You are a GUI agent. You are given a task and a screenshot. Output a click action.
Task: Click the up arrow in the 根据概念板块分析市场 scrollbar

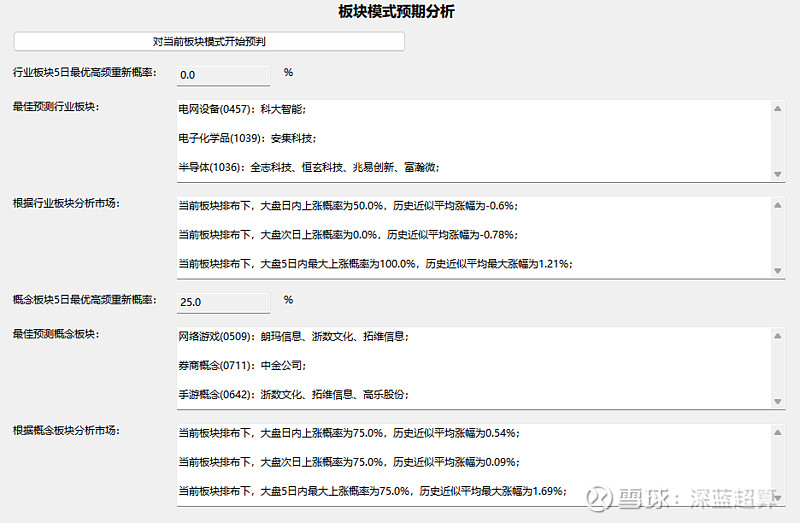(778, 432)
